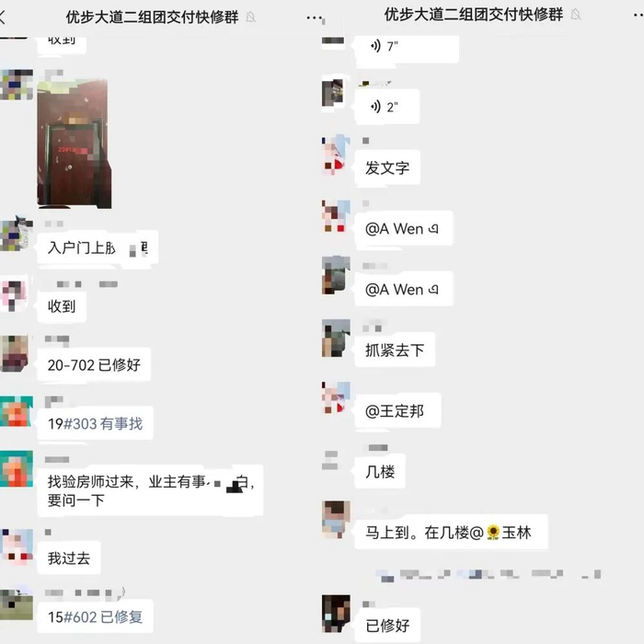Tap the '@王定邦' mention bubble
This screenshot has height=644, width=644.
click(x=397, y=410)
